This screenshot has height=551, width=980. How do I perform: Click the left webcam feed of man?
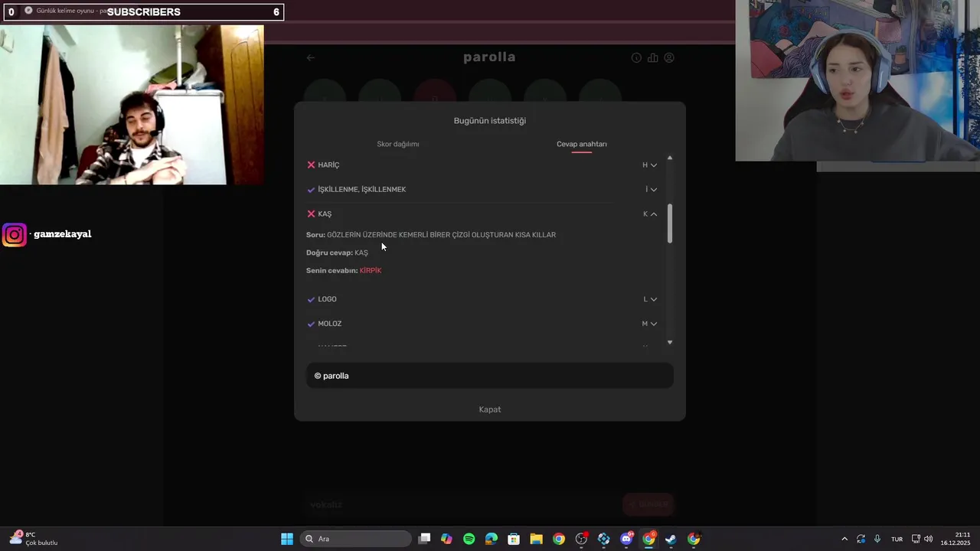point(132,105)
